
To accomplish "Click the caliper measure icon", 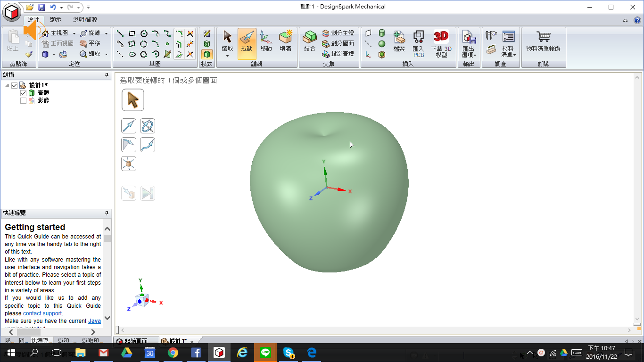I will coord(491,35).
